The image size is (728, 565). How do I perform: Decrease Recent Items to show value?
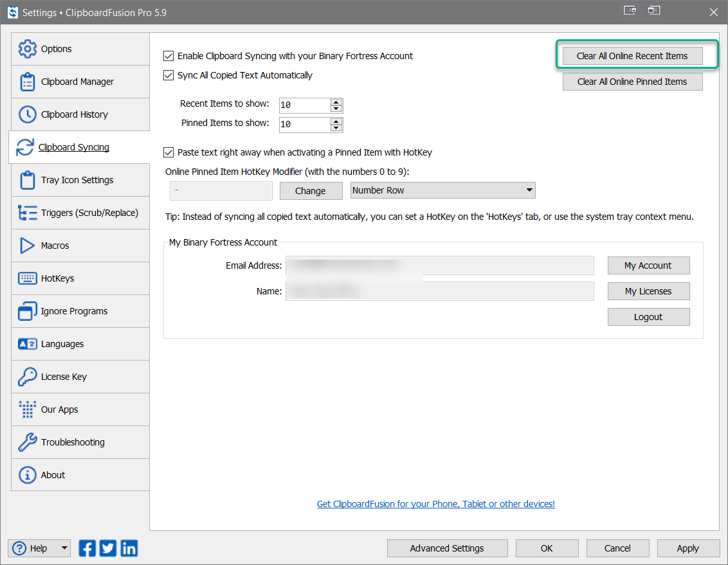click(x=336, y=109)
